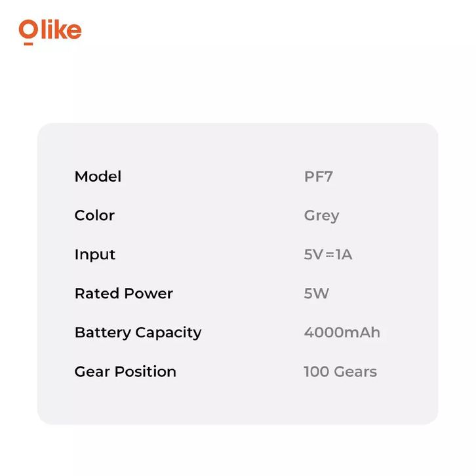The image size is (476, 476).
Task: Click the 4000mAh capacity value
Action: (x=342, y=332)
